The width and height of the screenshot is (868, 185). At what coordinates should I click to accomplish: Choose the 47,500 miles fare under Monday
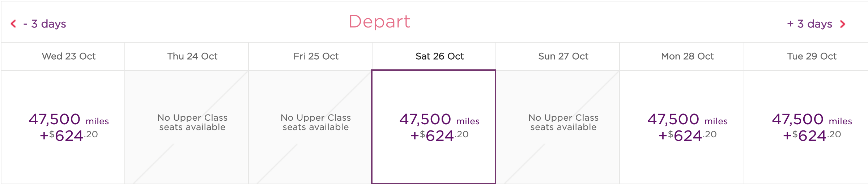[688, 120]
